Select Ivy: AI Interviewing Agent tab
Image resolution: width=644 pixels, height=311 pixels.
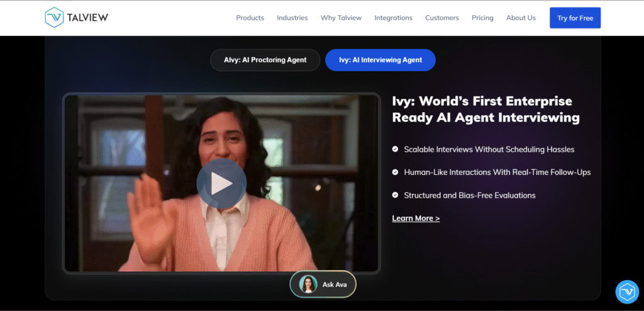pyautogui.click(x=380, y=60)
